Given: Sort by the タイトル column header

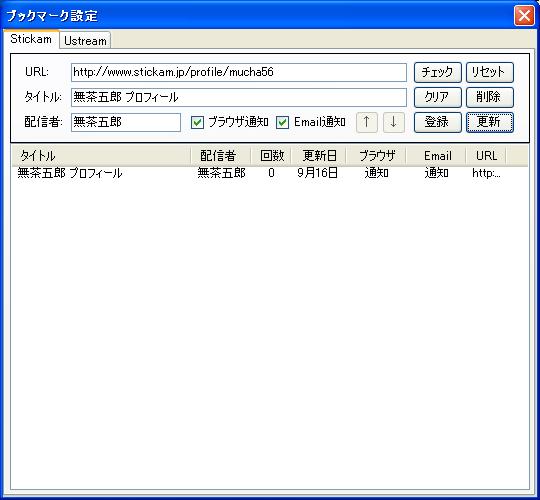Looking at the screenshot, I should click(x=101, y=156).
